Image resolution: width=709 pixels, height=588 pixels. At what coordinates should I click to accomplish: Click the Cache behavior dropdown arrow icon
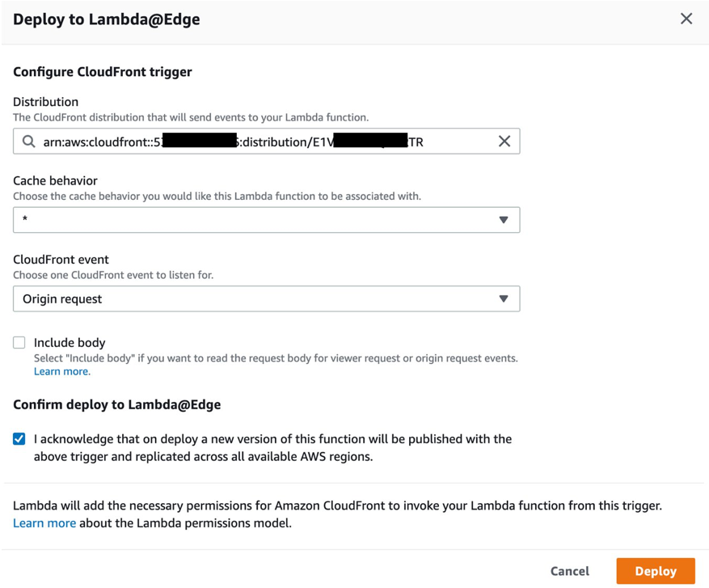(504, 219)
